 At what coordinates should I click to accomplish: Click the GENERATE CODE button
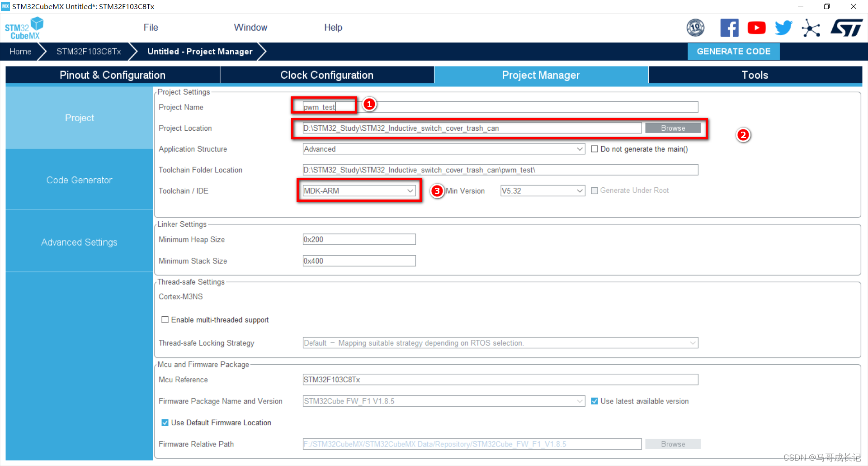[733, 52]
